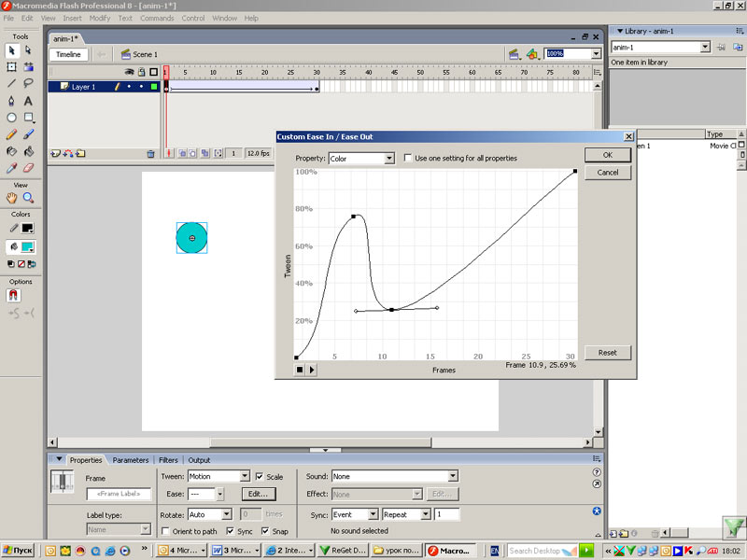Click the Paint Bucket tool
Screen dimensions: 747x560
pyautogui.click(x=28, y=151)
